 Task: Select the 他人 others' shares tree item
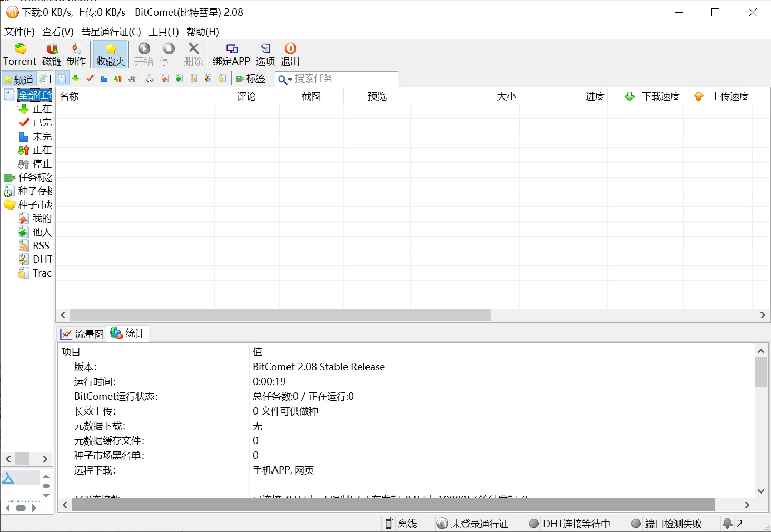pos(42,232)
